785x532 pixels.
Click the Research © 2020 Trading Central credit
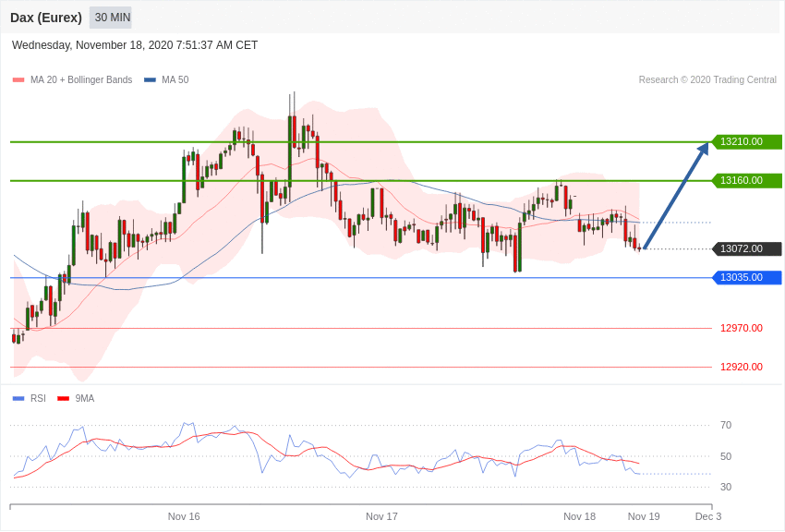click(x=707, y=80)
